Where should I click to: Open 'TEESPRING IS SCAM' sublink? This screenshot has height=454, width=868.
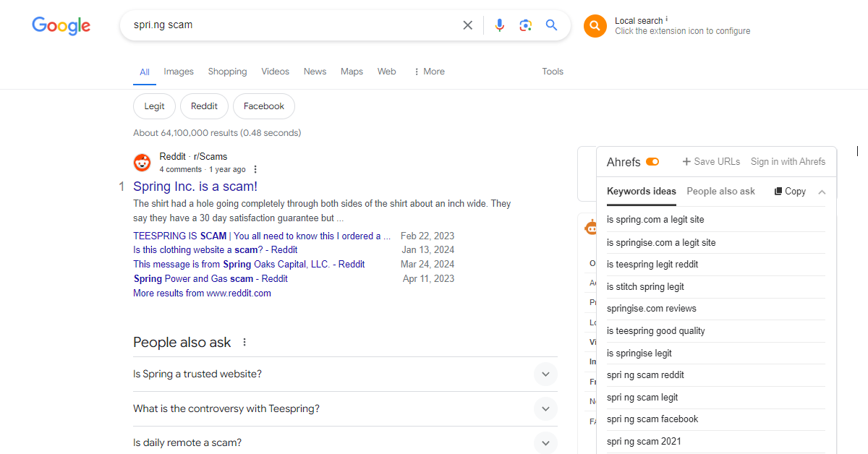click(262, 236)
